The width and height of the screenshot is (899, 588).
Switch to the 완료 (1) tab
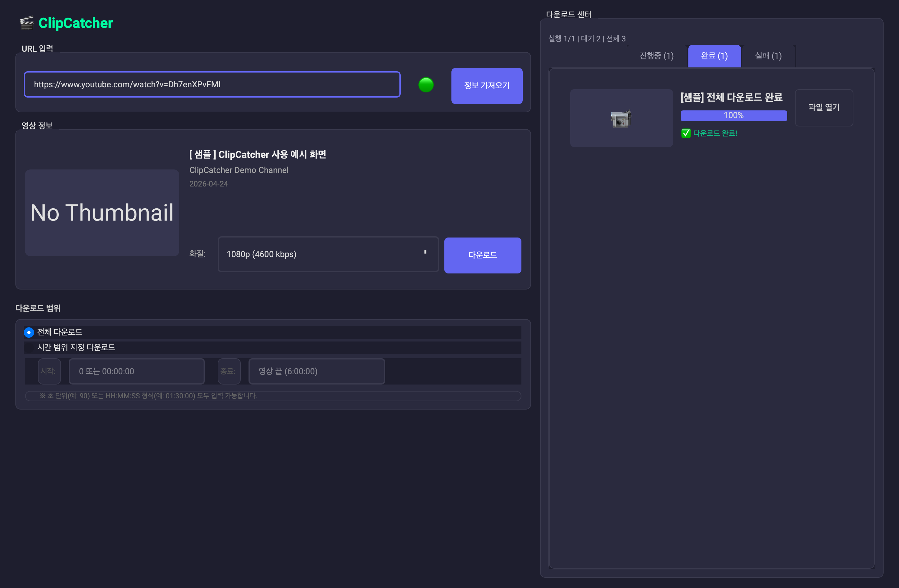(x=714, y=56)
